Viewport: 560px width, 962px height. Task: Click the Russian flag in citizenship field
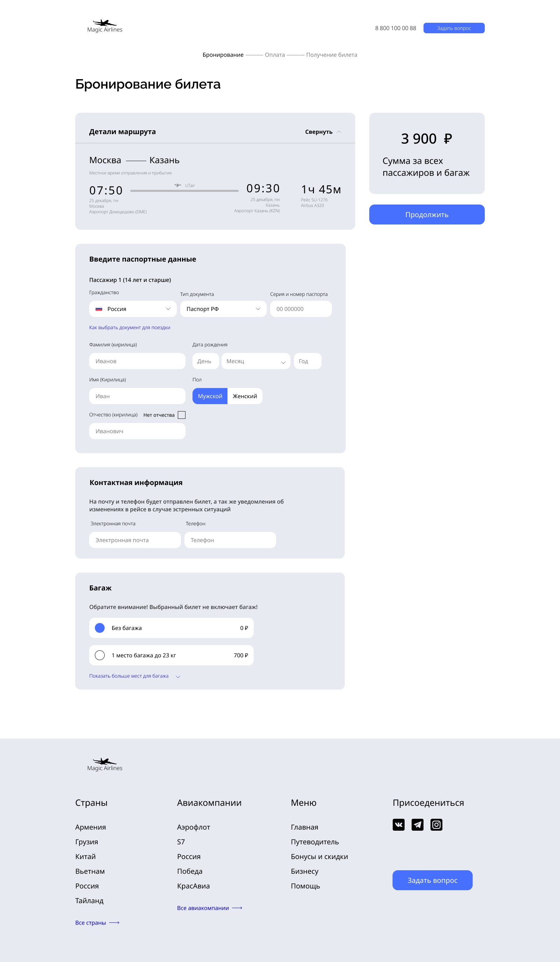point(99,309)
